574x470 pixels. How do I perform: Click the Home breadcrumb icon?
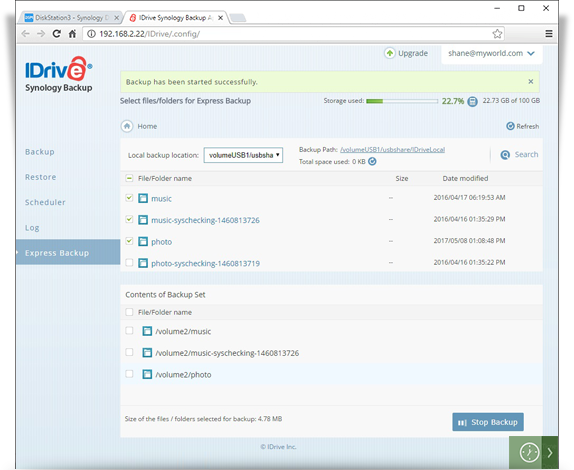[127, 126]
